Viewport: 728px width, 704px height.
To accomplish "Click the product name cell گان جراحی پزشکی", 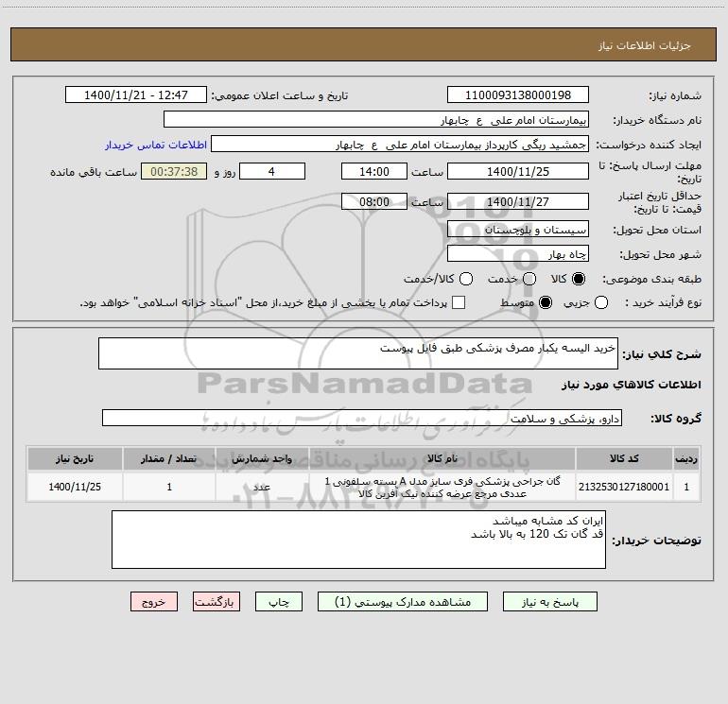I will [442, 487].
